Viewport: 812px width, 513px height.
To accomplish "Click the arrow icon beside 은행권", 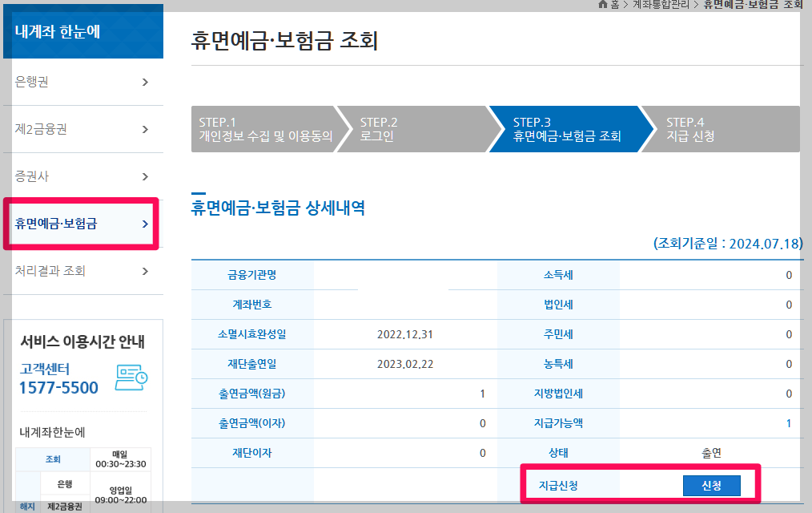I will 147,83.
